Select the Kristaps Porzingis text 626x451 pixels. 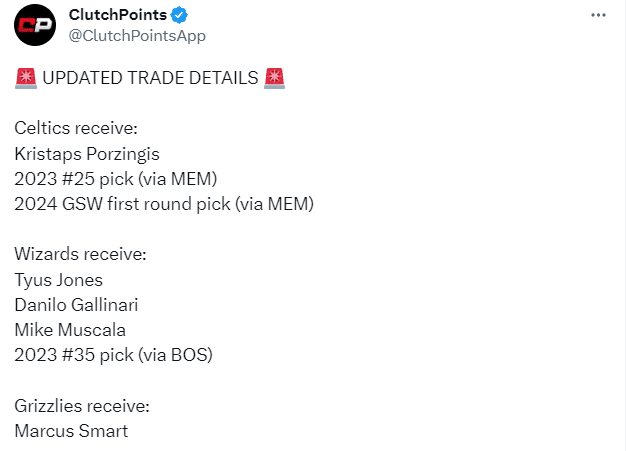click(x=88, y=153)
